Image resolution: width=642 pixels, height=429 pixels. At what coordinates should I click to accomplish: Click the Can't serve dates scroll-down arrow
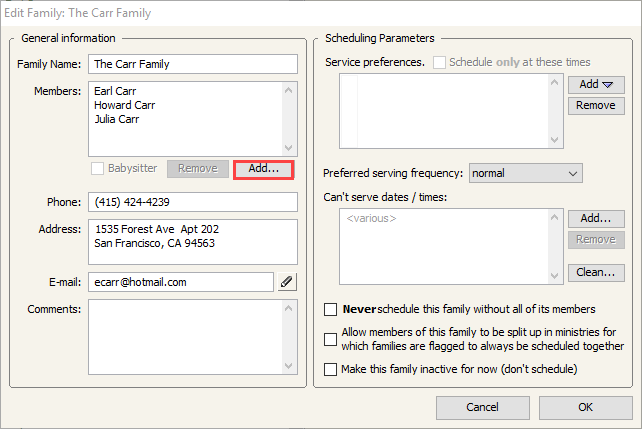click(x=555, y=275)
